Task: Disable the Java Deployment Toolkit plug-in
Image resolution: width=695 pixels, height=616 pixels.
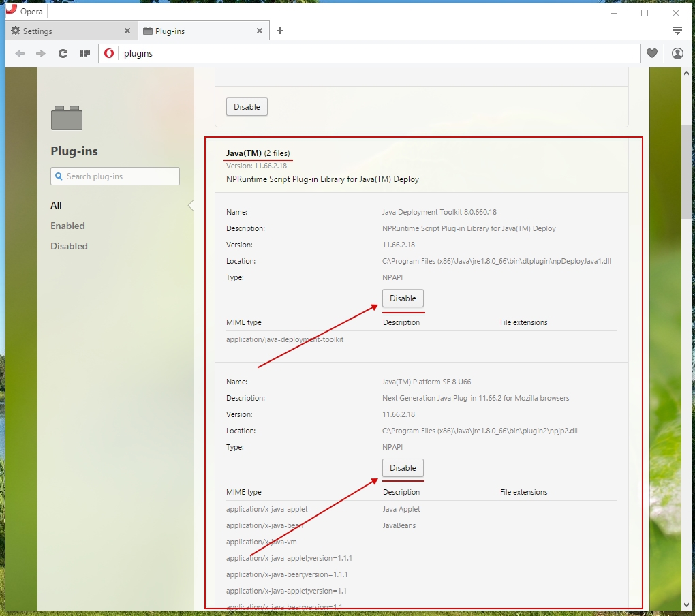Action: point(403,298)
